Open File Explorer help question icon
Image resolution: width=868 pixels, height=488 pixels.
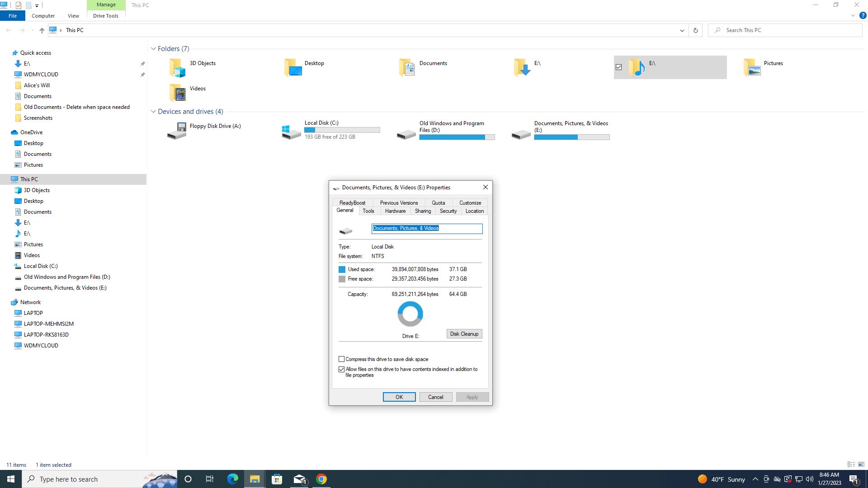(x=863, y=15)
